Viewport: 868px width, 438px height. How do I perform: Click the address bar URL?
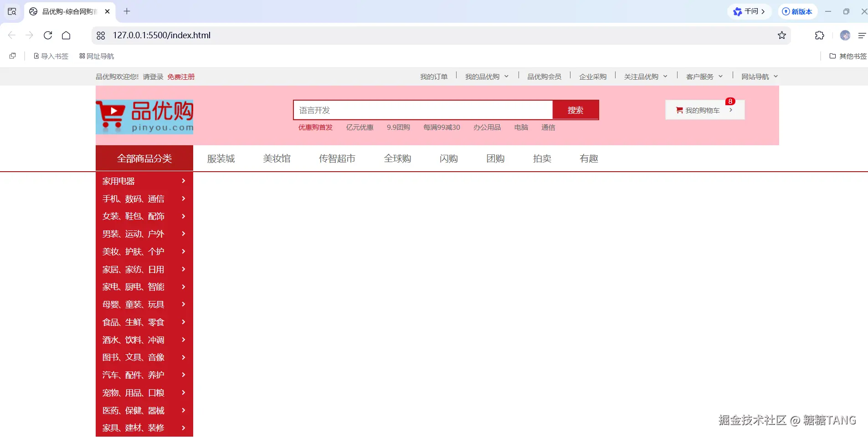click(162, 35)
